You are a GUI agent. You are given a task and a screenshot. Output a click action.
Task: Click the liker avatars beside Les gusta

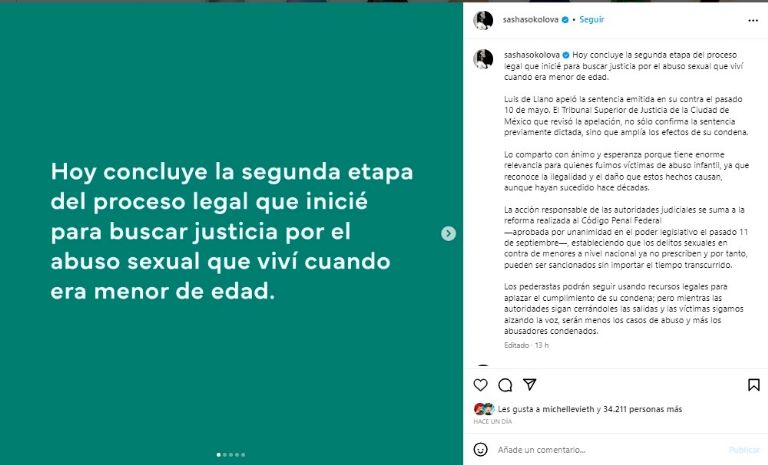coord(484,409)
